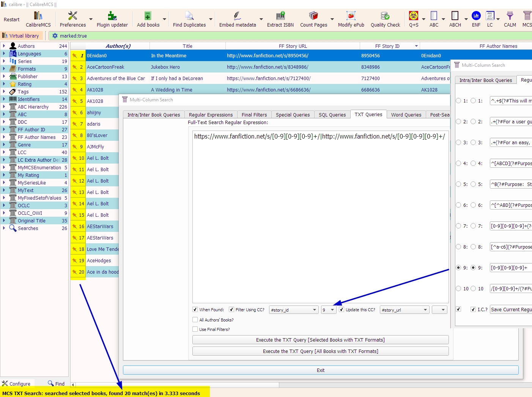Screen dimensions: 532x397
Task: Expand the Series category
Action: [x=4, y=61]
